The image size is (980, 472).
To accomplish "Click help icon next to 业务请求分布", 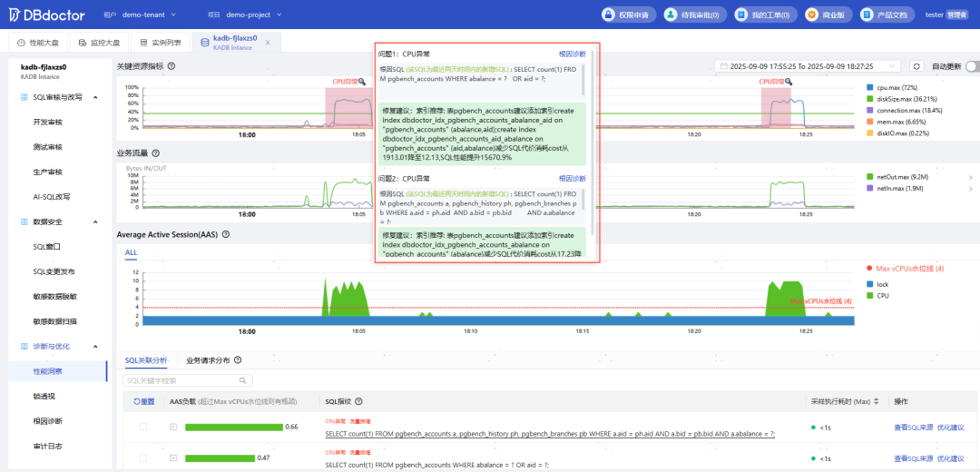I will (x=238, y=360).
